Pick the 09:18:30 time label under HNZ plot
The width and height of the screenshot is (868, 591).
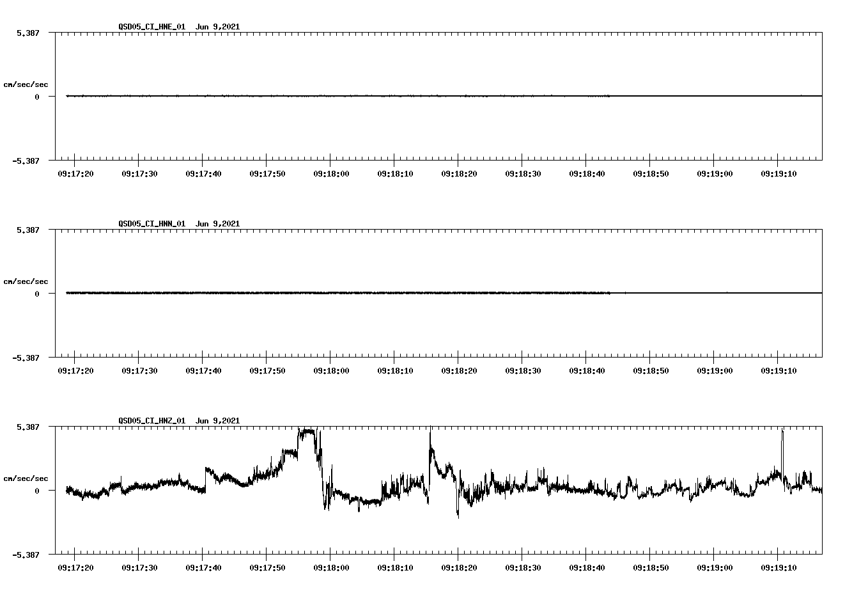pyautogui.click(x=523, y=567)
